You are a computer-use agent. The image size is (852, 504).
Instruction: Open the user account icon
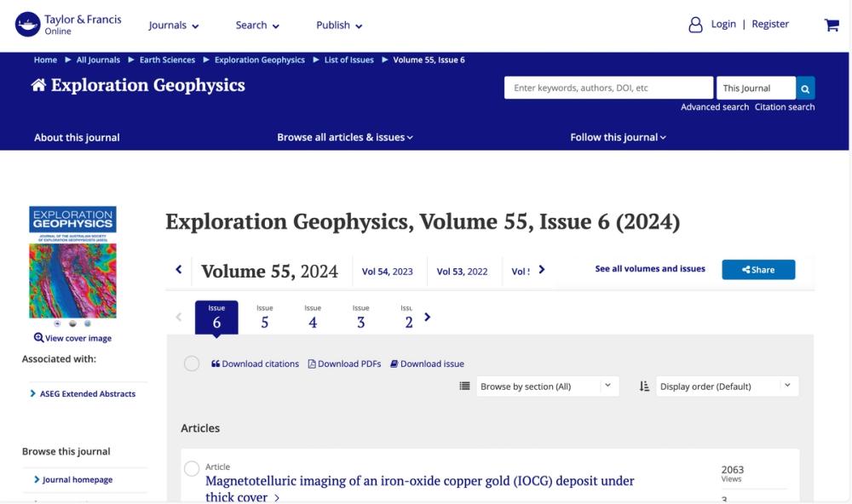pos(695,25)
